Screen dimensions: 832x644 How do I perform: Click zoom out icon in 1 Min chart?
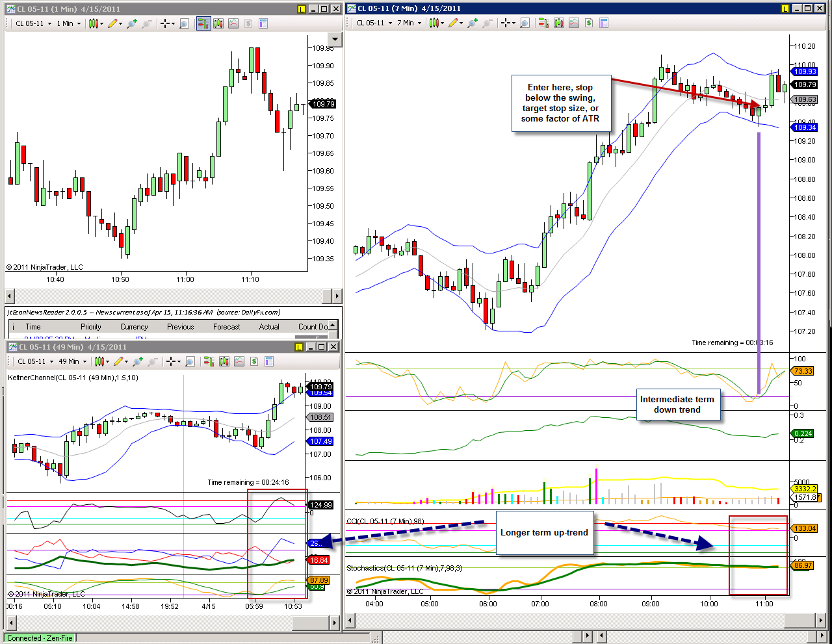tap(147, 23)
